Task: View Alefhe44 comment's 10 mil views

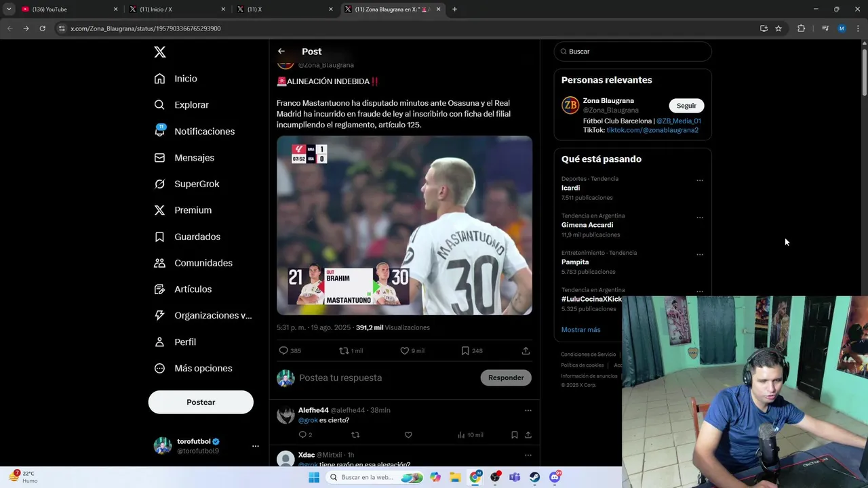Action: coord(470,434)
